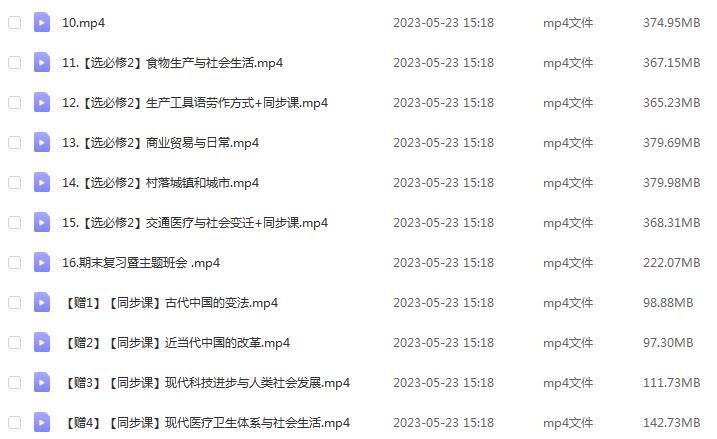Select the checkbox for 16.期末复习暨主题班会

(x=15, y=262)
